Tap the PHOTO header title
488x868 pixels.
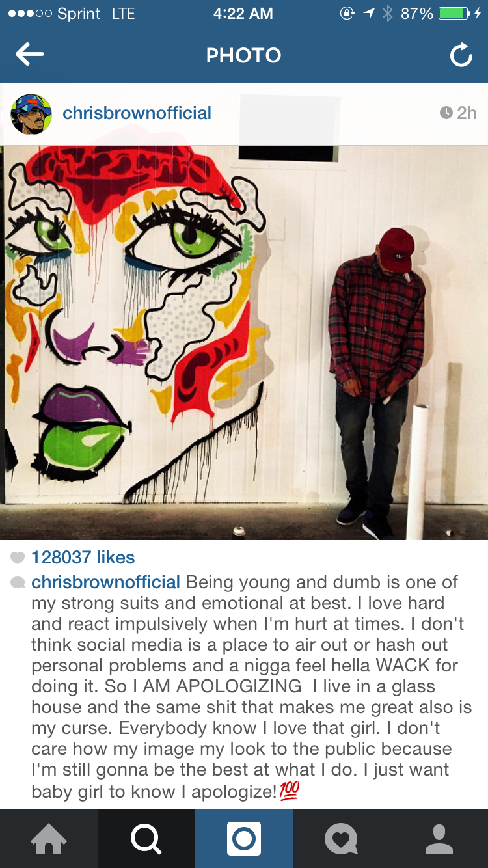pos(244,56)
